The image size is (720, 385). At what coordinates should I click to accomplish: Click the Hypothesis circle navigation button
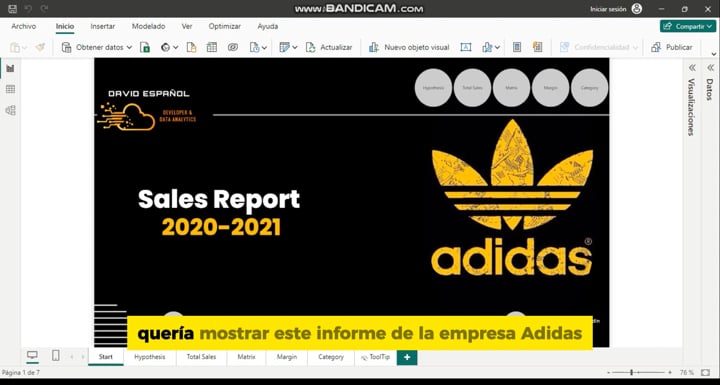[x=433, y=87]
